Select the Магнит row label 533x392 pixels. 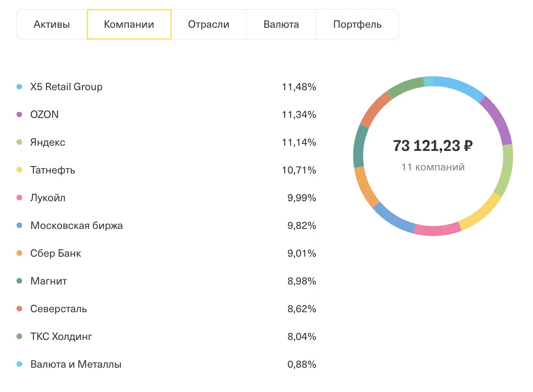(49, 281)
